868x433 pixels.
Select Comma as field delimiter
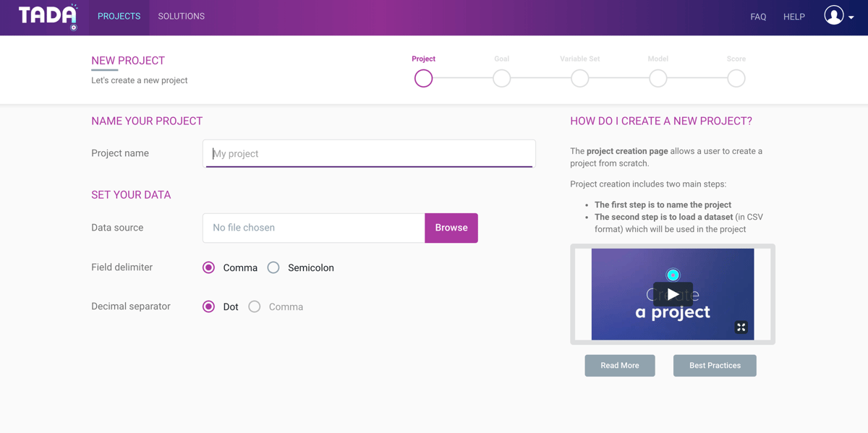pos(209,267)
